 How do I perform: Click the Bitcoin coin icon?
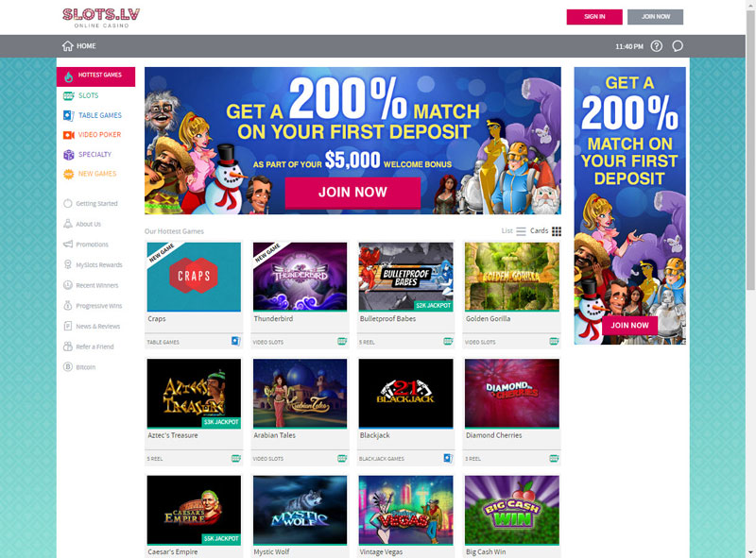pyautogui.click(x=68, y=366)
